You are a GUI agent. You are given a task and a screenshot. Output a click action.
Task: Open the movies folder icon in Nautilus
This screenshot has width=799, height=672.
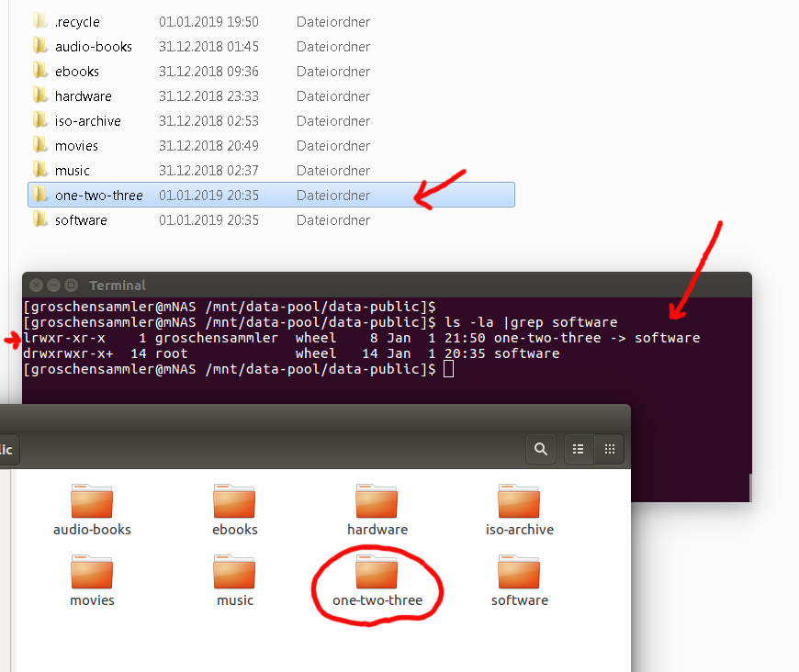pyautogui.click(x=92, y=572)
